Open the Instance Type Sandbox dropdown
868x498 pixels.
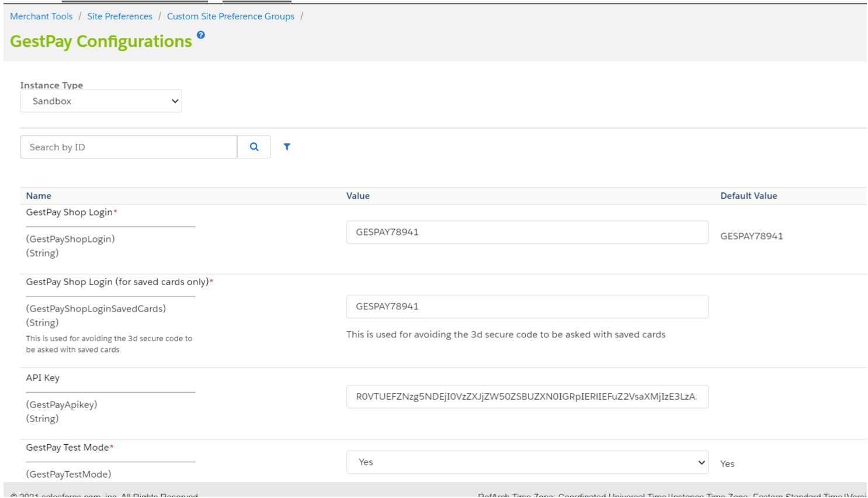(x=101, y=101)
